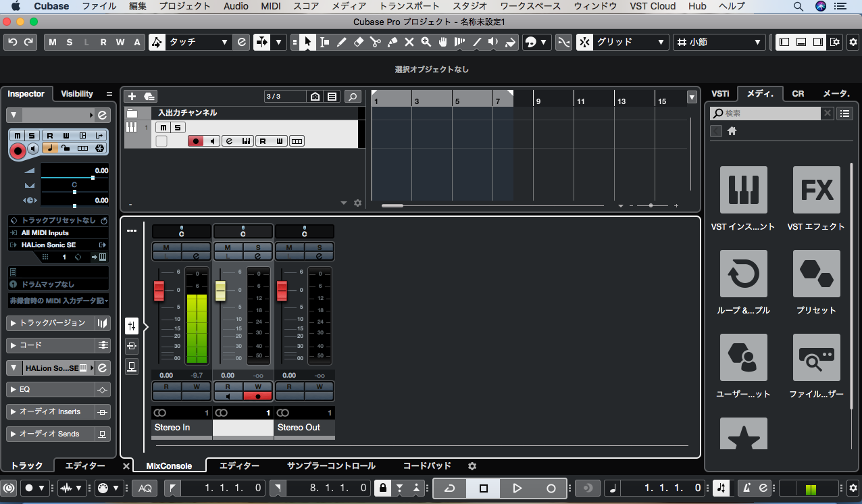This screenshot has width=862, height=504.
Task: Switch to the CR tab in right zone
Action: (x=798, y=94)
